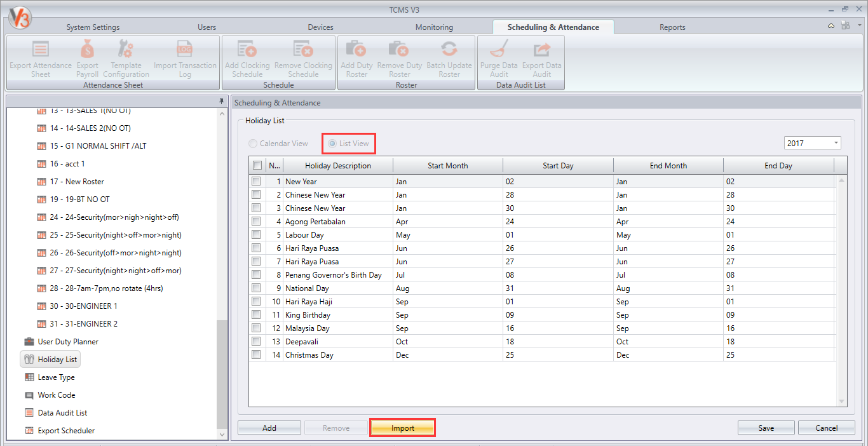
Task: Click the left panel scrollbar up arrow
Action: point(222,113)
